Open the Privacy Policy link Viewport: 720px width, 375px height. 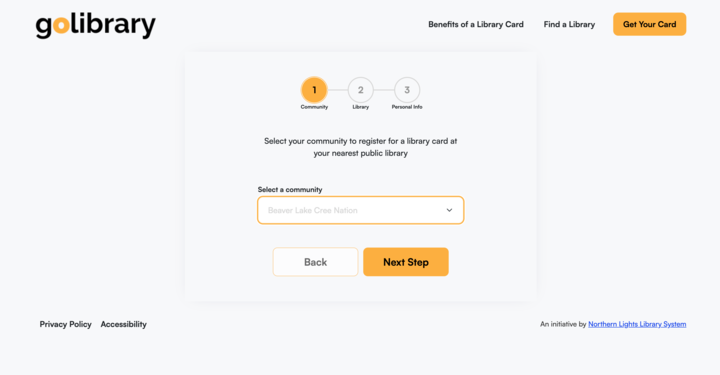[x=65, y=324]
